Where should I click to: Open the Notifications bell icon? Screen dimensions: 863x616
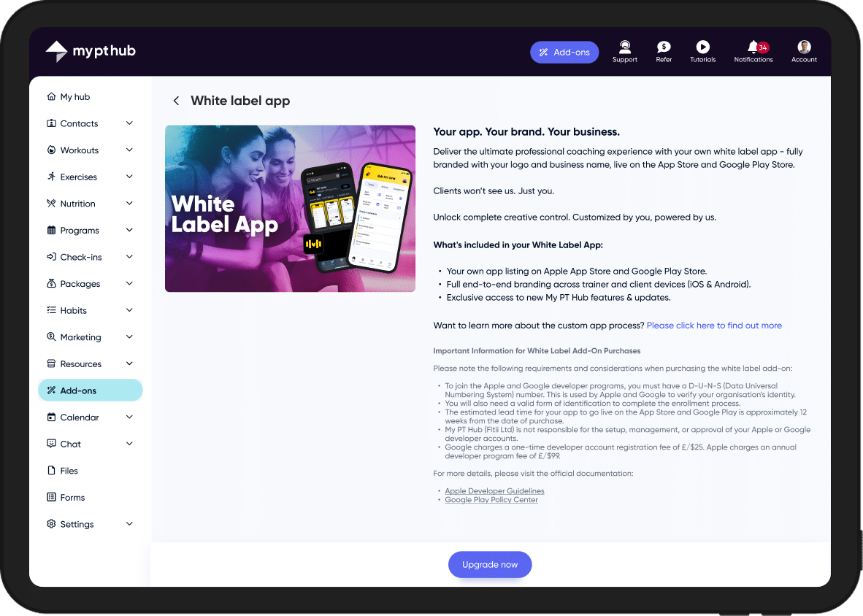753,47
